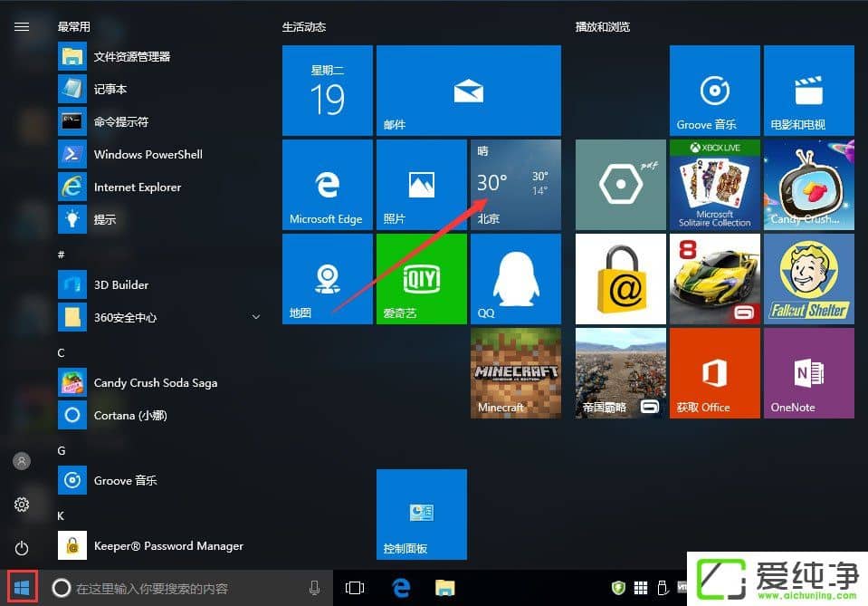Open the 邮件 mail tile
Screen dimensions: 868x606
[x=468, y=90]
